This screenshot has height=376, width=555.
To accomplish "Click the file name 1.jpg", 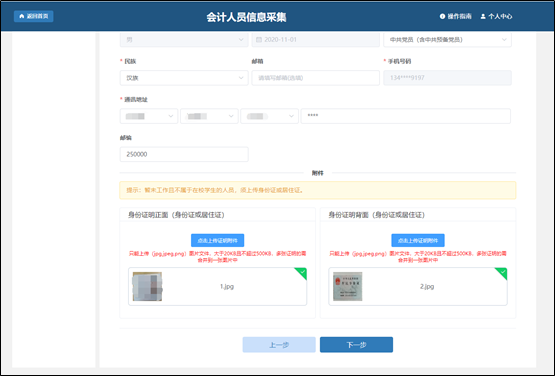I will pyautogui.click(x=227, y=286).
